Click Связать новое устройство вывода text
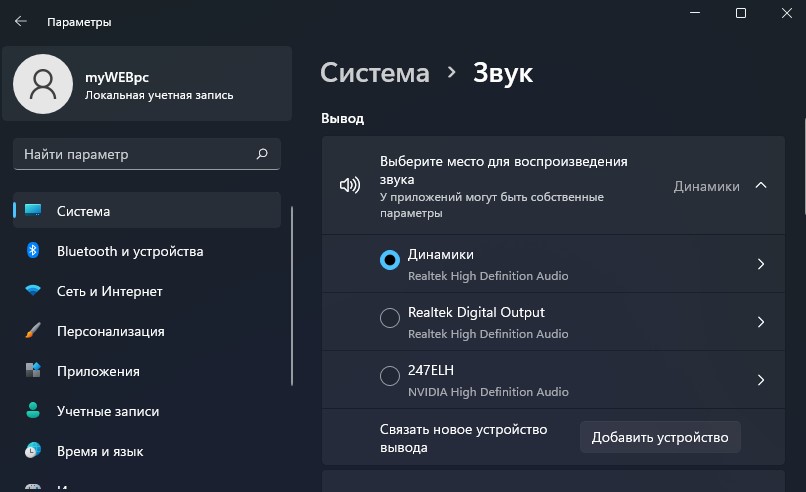 pyautogui.click(x=464, y=438)
